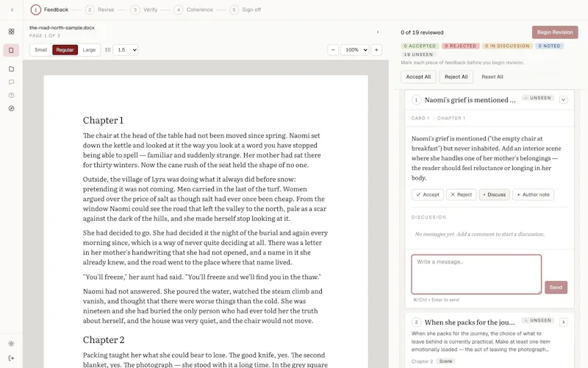Click the Write a message text box
The width and height of the screenshot is (588, 368).
click(x=476, y=274)
